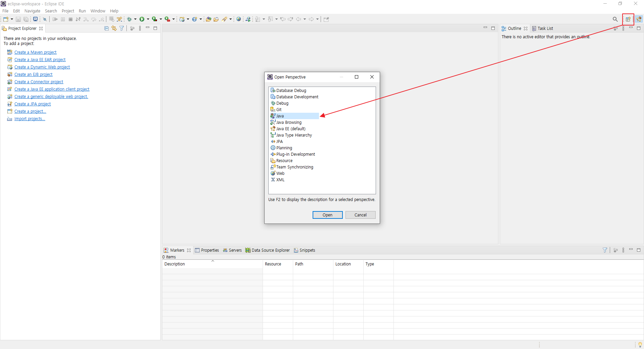The width and height of the screenshot is (644, 349).
Task: Select Database Debug perspective
Action: point(288,91)
